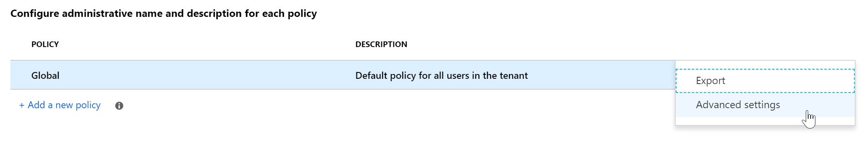Click the Default policy for all users description
The height and width of the screenshot is (154, 868).
click(x=442, y=76)
